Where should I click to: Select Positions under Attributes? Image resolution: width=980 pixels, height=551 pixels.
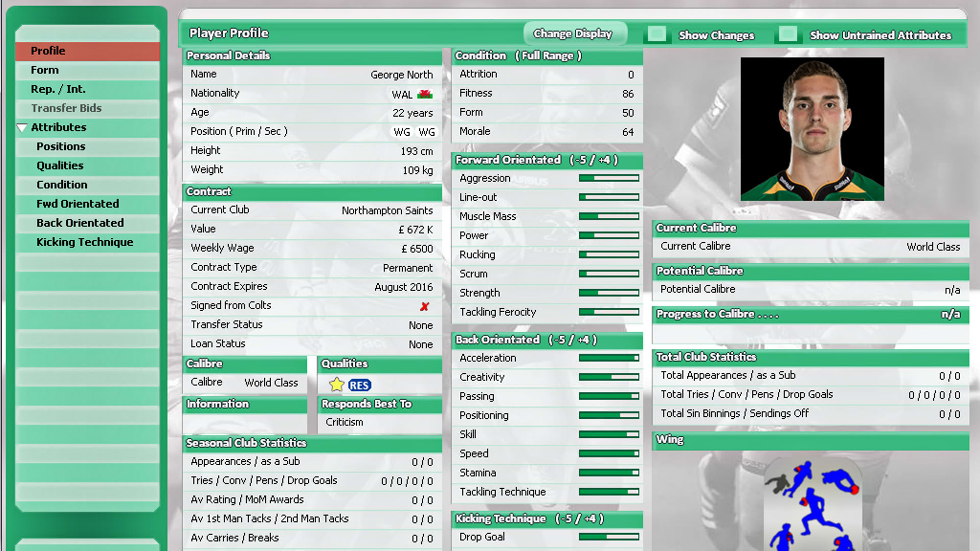[x=87, y=146]
